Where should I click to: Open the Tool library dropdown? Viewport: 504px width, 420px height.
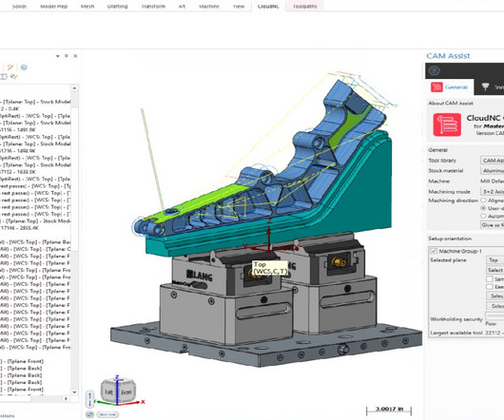tap(492, 160)
